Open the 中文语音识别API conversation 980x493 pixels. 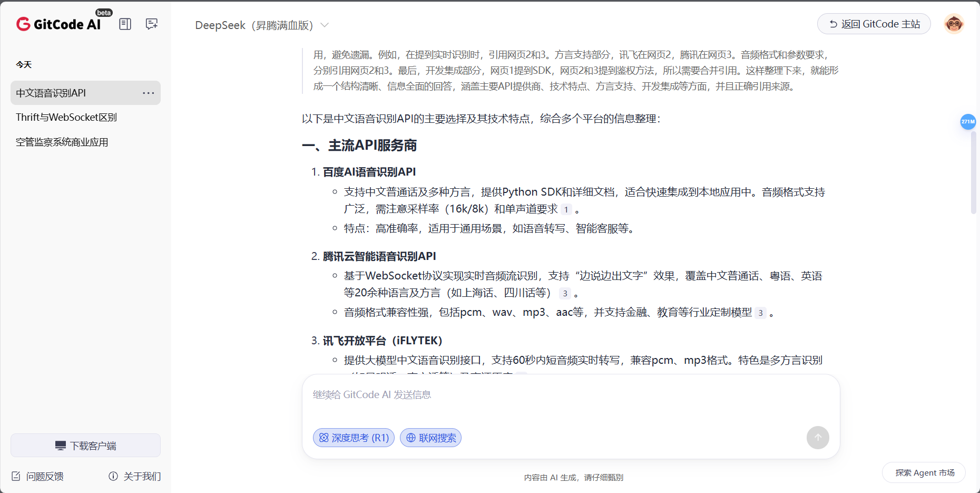click(x=85, y=93)
